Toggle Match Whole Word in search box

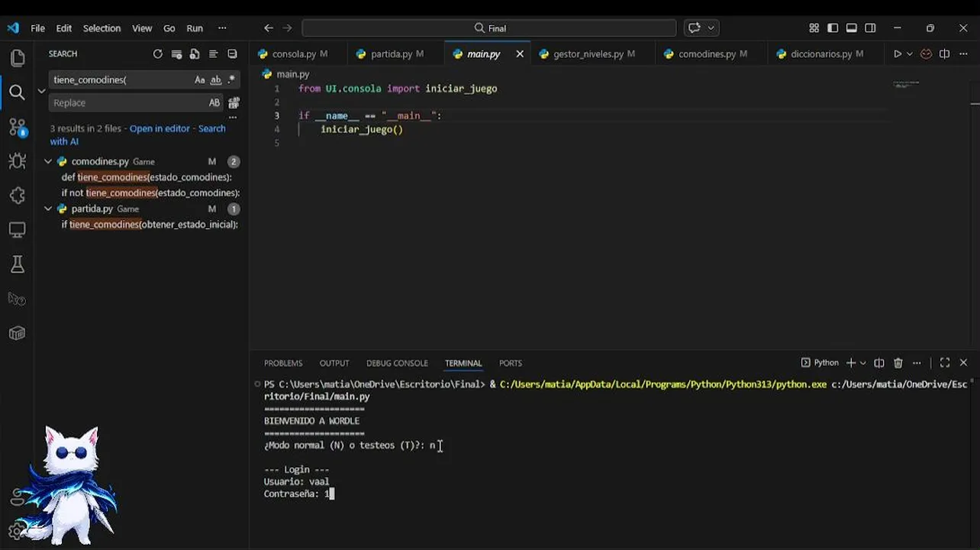[x=216, y=80]
